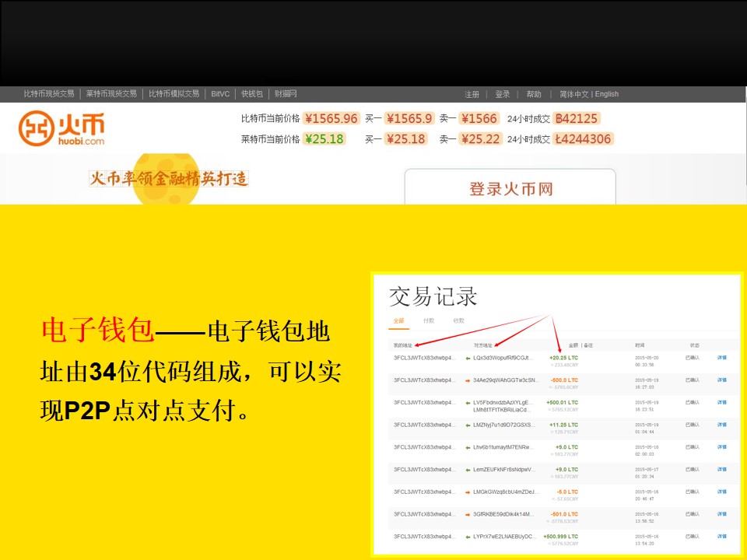Click the incoming arrow beside LYPrX7wE2LNAEBUyDC address
The image size is (747, 560).
tap(468, 537)
